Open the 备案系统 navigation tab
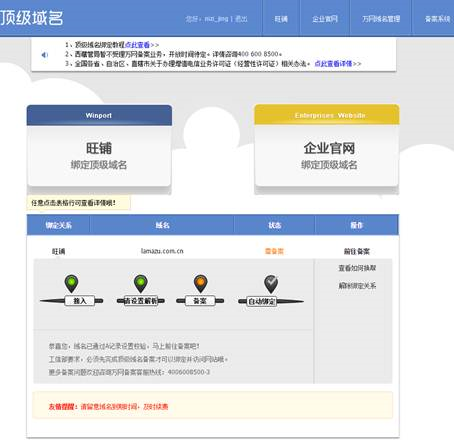 (437, 19)
